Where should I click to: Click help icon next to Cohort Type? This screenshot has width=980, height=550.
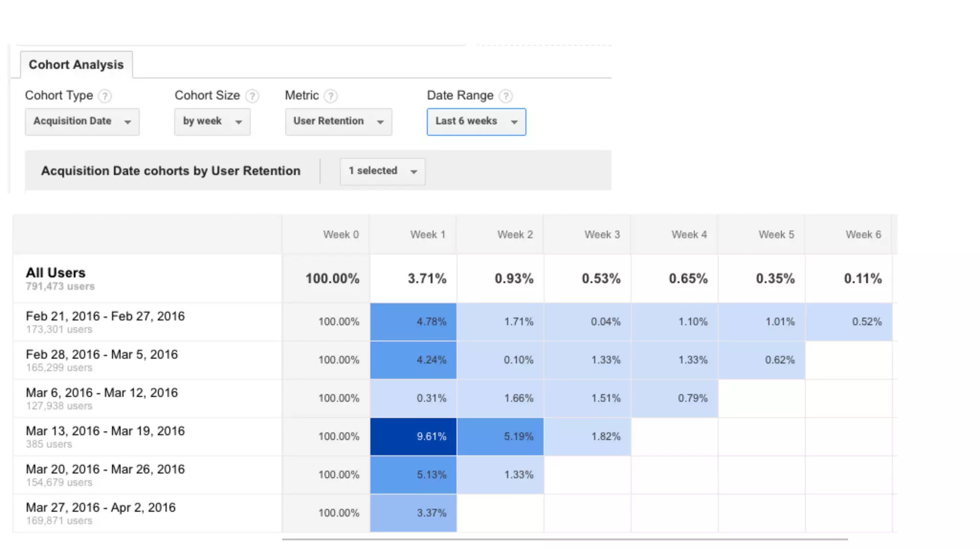point(105,96)
